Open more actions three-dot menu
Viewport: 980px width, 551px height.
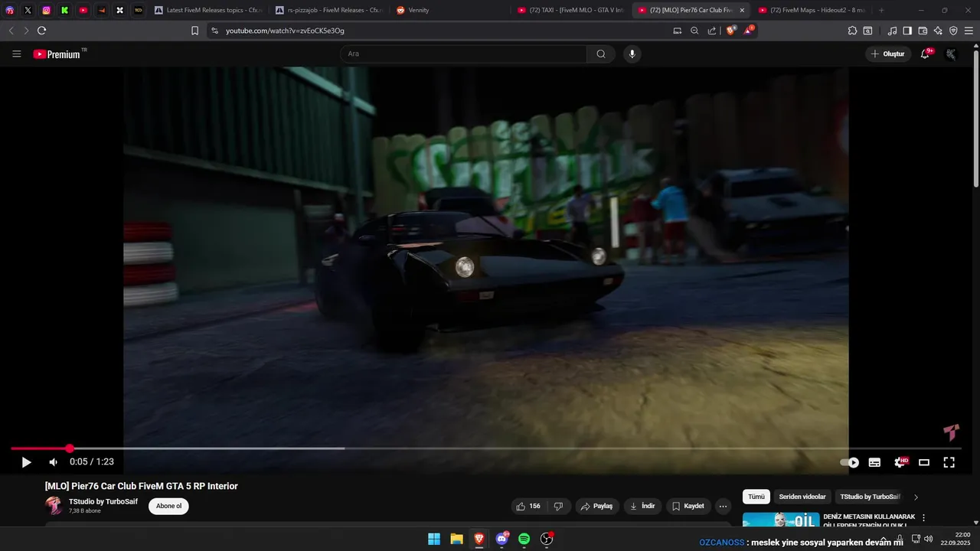point(724,507)
